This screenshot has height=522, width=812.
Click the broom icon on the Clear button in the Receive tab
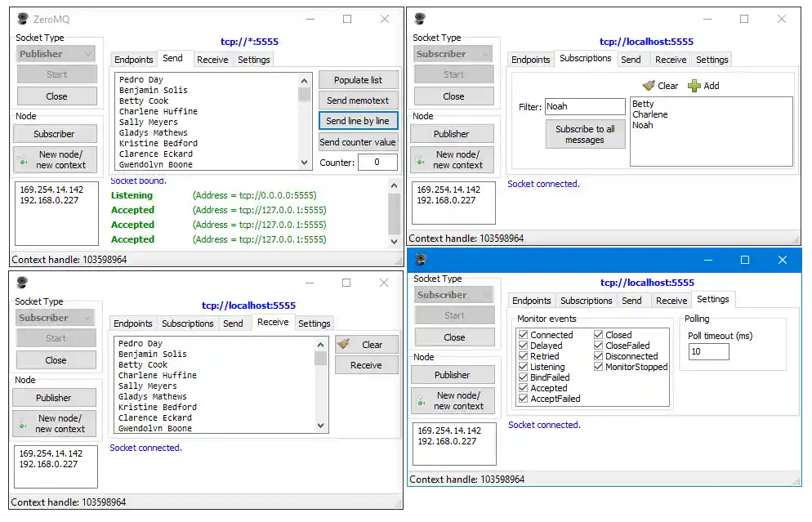344,345
